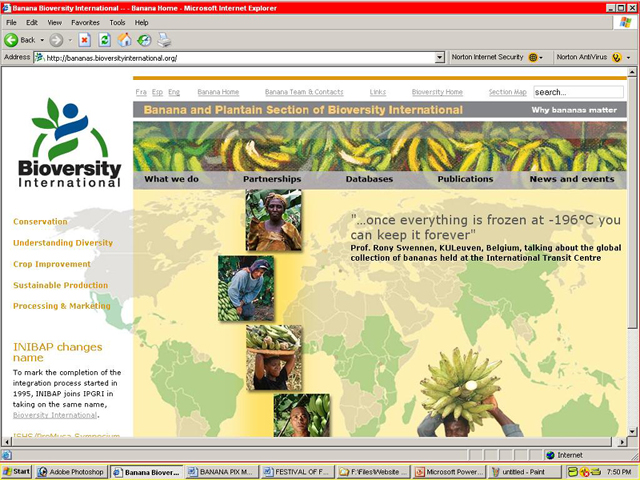The width and height of the screenshot is (640, 480).
Task: Expand Norton AntiVirus dropdown arrow
Action: 628,58
